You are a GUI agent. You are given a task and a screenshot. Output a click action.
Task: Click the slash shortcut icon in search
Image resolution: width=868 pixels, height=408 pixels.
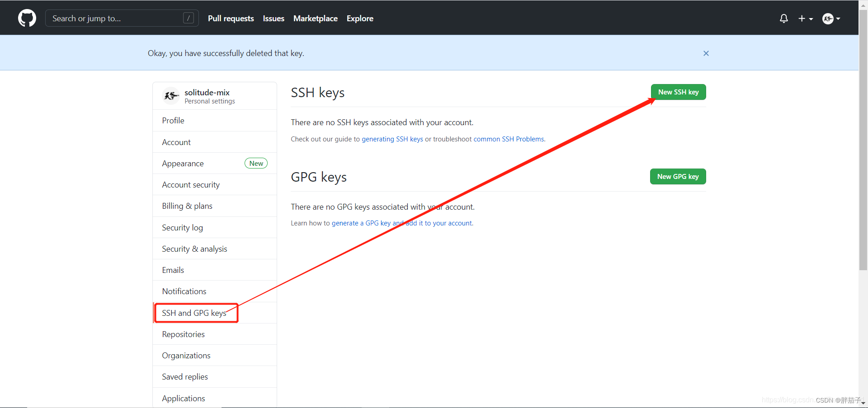[x=189, y=18]
